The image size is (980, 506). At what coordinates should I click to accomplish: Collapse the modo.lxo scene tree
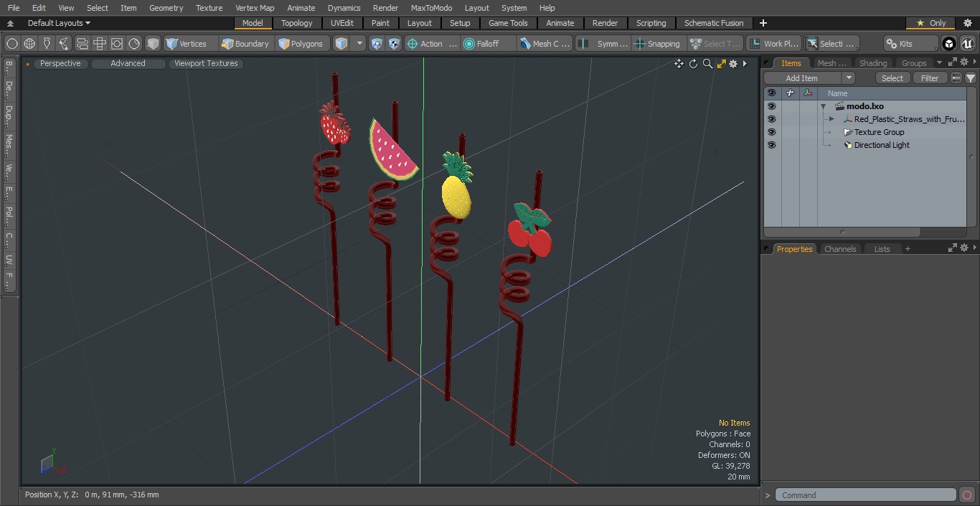(824, 106)
